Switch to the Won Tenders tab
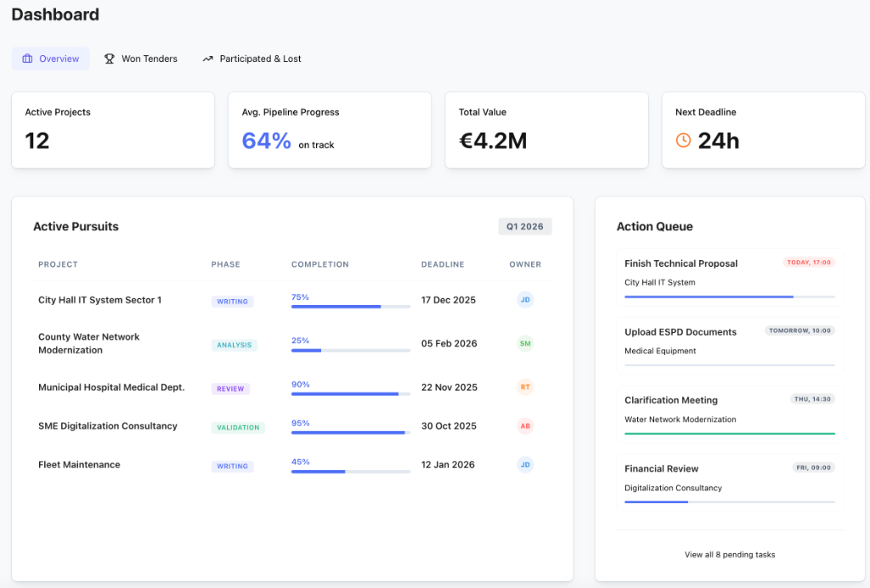This screenshot has height=588, width=870. (x=140, y=58)
